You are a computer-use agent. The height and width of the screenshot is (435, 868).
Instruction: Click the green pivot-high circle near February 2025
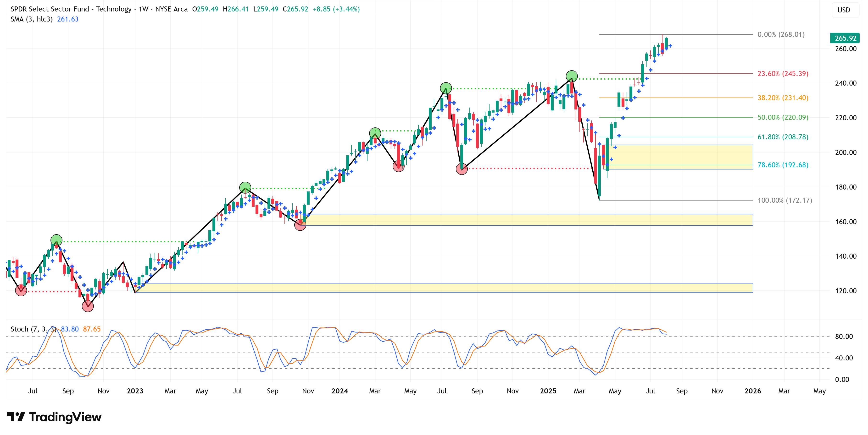(x=572, y=76)
